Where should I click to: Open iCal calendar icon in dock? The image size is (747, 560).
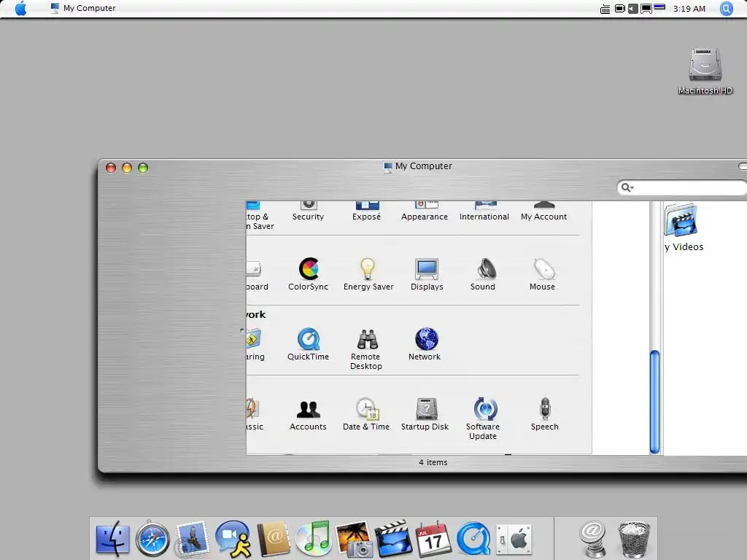[433, 539]
